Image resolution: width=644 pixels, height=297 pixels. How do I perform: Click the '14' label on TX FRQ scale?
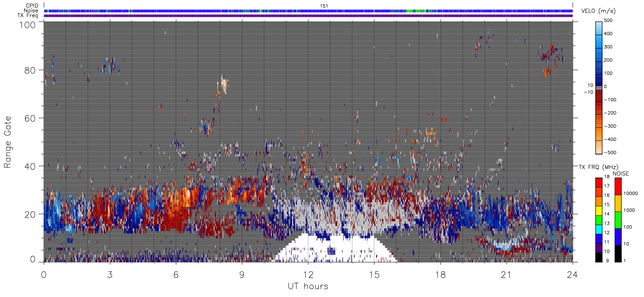tap(607, 215)
